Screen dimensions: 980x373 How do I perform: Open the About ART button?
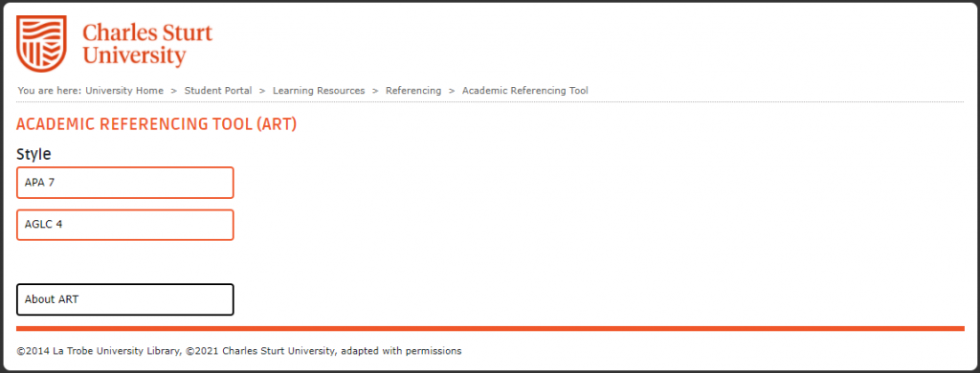click(125, 299)
